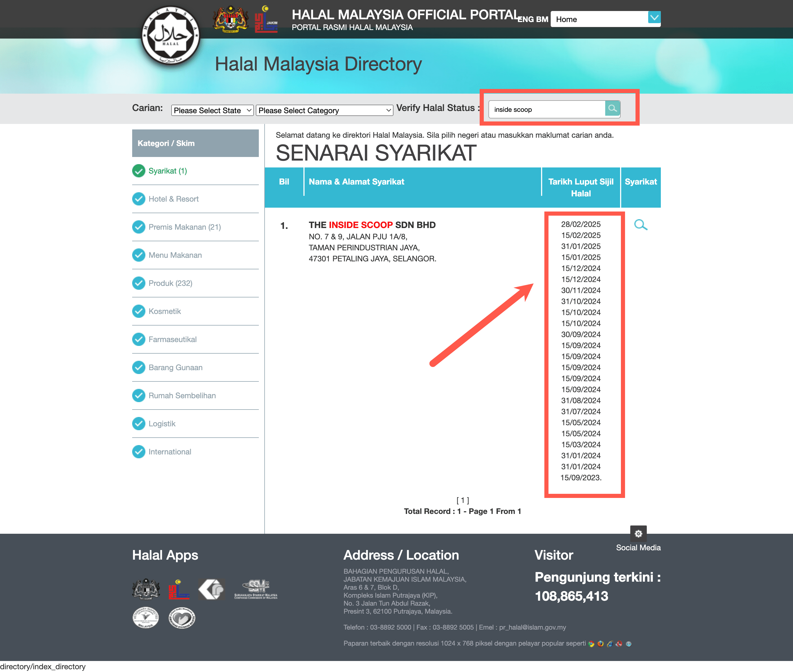Open the Please Select State dropdown
Viewport: 793px width, 672px height.
[212, 110]
